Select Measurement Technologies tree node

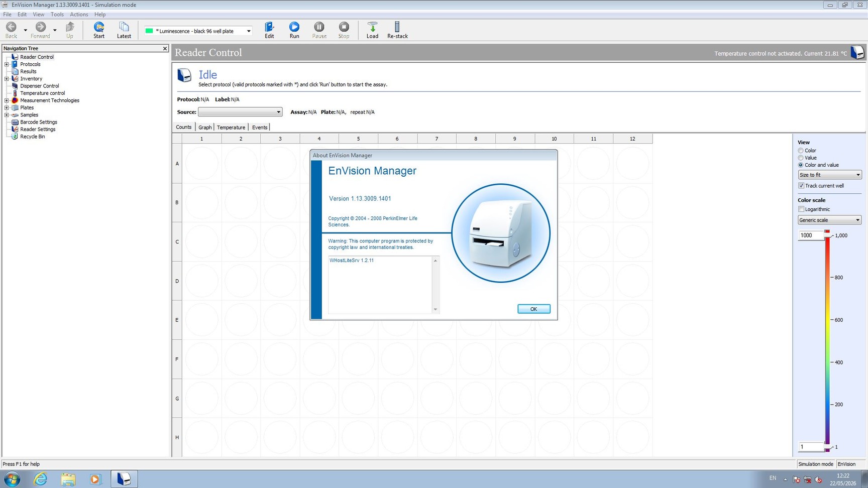coord(50,100)
